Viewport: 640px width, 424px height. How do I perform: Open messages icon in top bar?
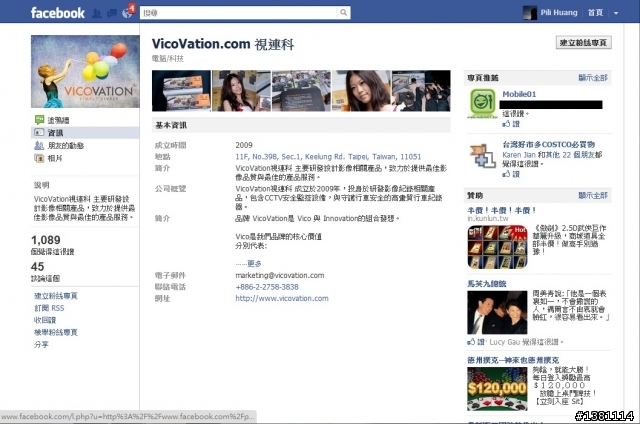click(x=112, y=13)
